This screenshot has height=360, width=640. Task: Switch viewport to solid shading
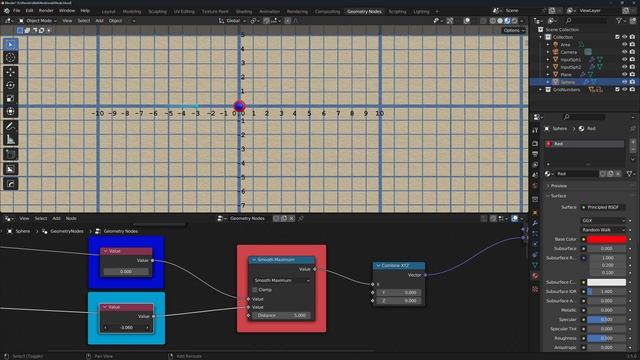coord(500,20)
